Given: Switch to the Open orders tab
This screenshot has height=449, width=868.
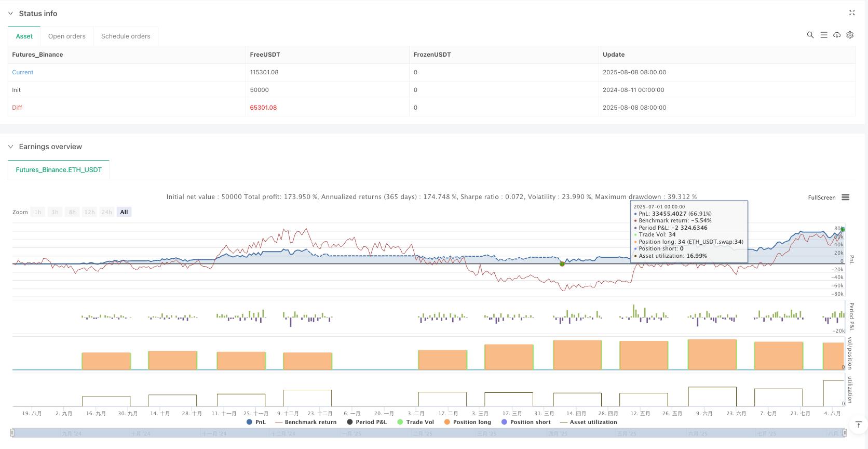Looking at the screenshot, I should [x=66, y=36].
